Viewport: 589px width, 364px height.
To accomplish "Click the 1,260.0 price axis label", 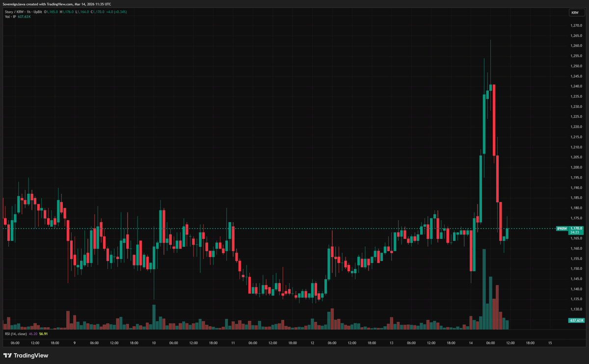I will click(576, 46).
